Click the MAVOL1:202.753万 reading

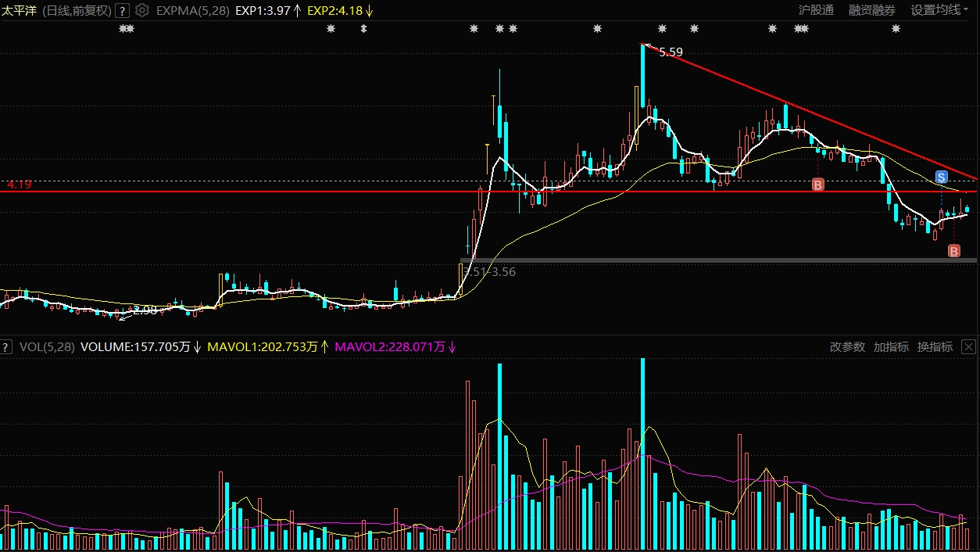pyautogui.click(x=263, y=346)
